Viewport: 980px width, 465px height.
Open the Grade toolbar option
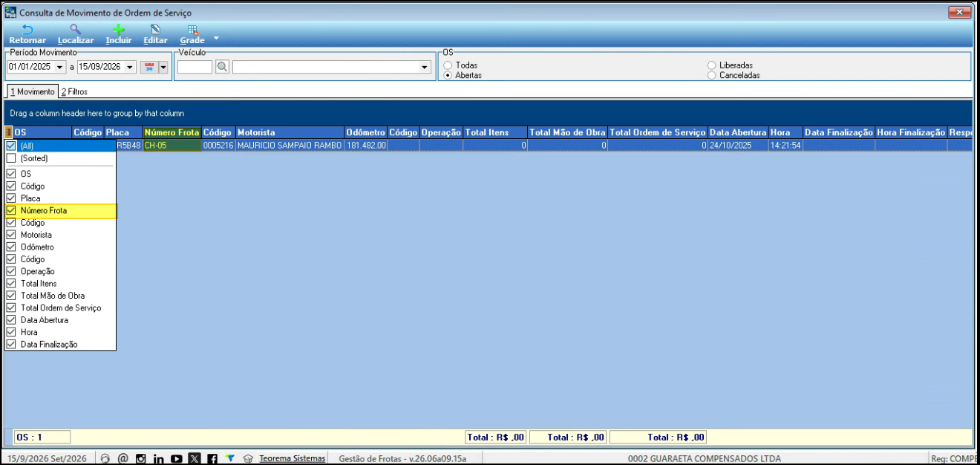(x=192, y=34)
